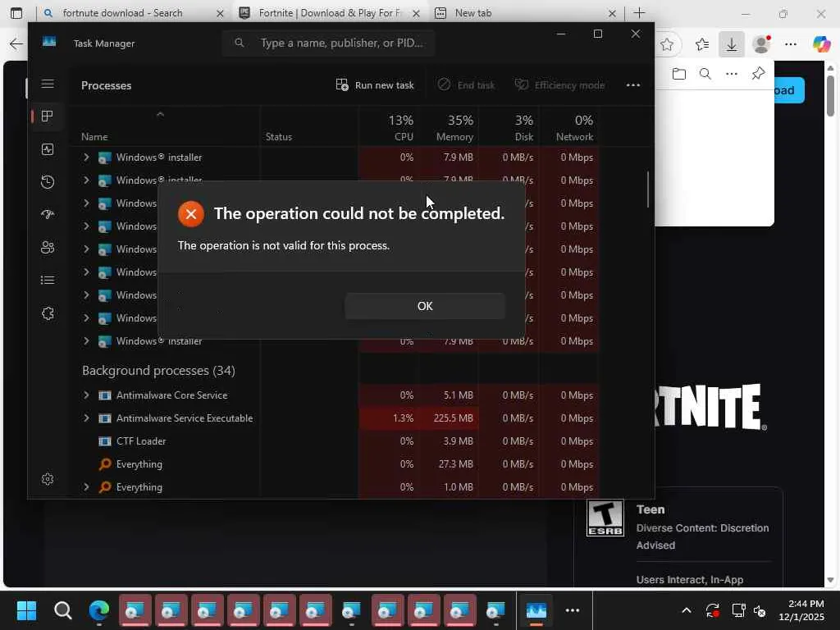Open Edge Downloads icon

coord(731,44)
